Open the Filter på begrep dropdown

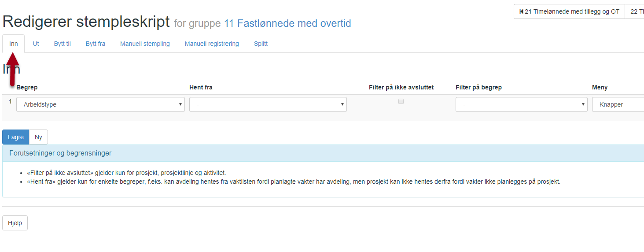[x=521, y=105]
